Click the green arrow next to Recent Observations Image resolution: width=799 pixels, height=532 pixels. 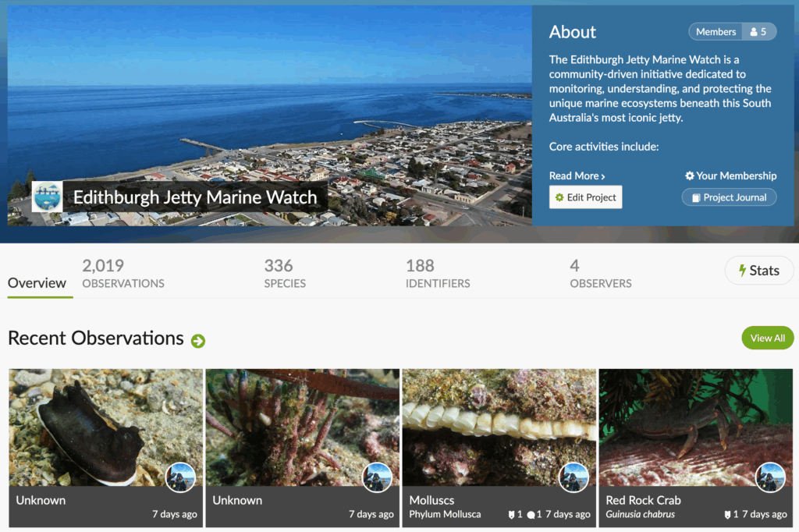tap(198, 340)
